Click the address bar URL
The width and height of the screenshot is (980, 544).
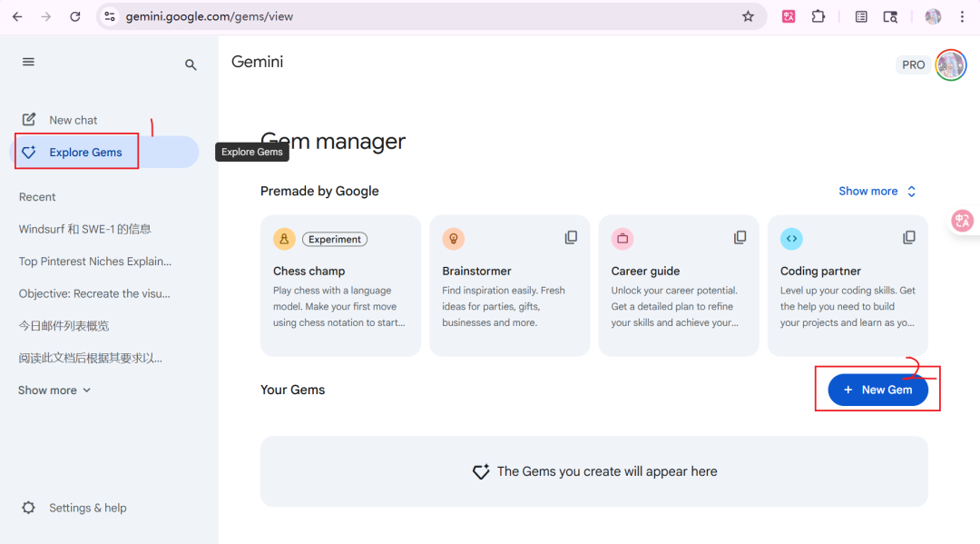click(x=210, y=17)
